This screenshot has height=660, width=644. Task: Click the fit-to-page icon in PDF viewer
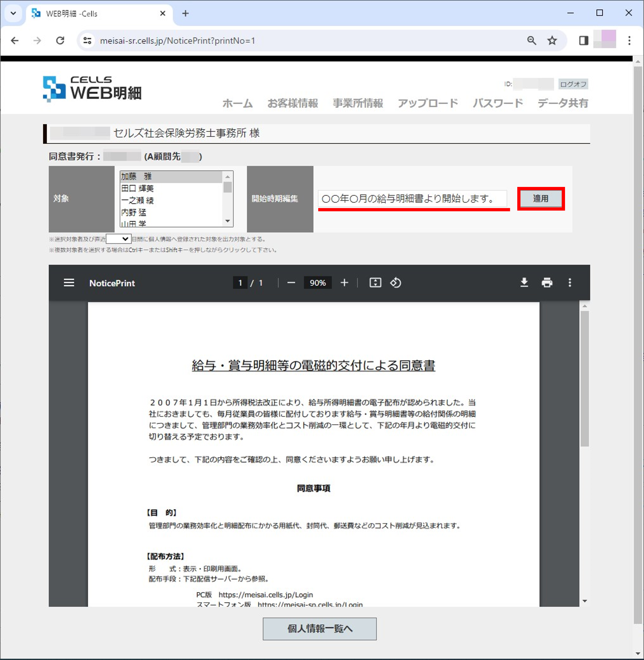pos(375,283)
